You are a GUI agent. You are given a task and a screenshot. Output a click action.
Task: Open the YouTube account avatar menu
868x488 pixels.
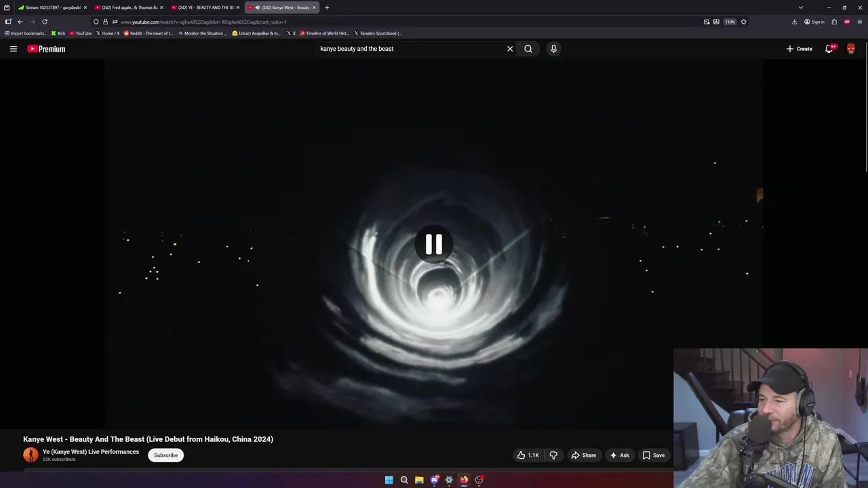point(851,49)
